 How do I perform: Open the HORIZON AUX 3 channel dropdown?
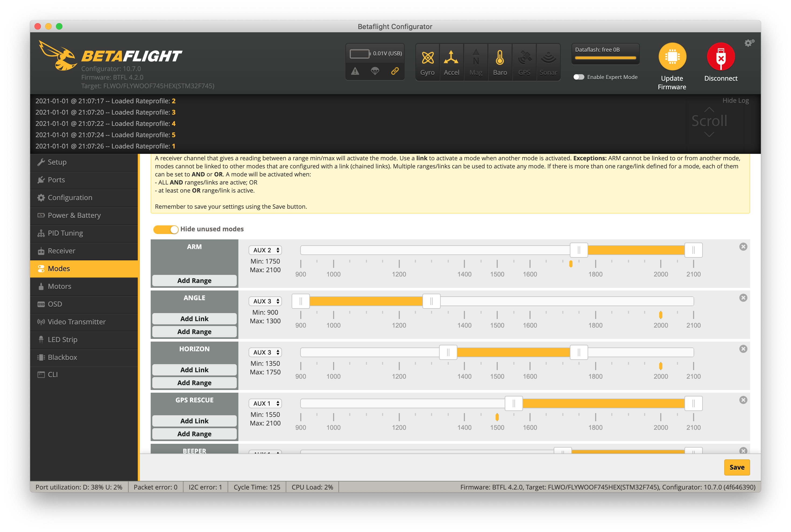point(265,353)
